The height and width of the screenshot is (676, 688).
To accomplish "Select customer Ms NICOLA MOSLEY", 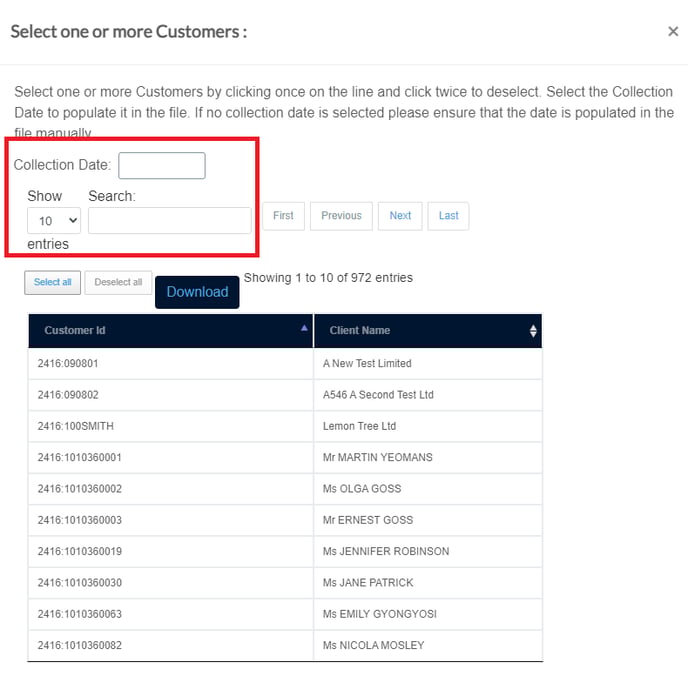I will coord(285,645).
